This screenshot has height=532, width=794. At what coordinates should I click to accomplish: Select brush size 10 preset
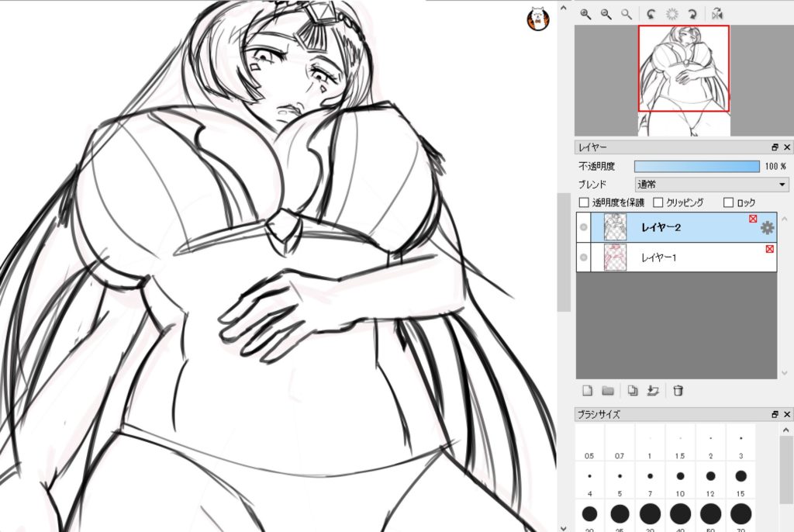tap(680, 476)
